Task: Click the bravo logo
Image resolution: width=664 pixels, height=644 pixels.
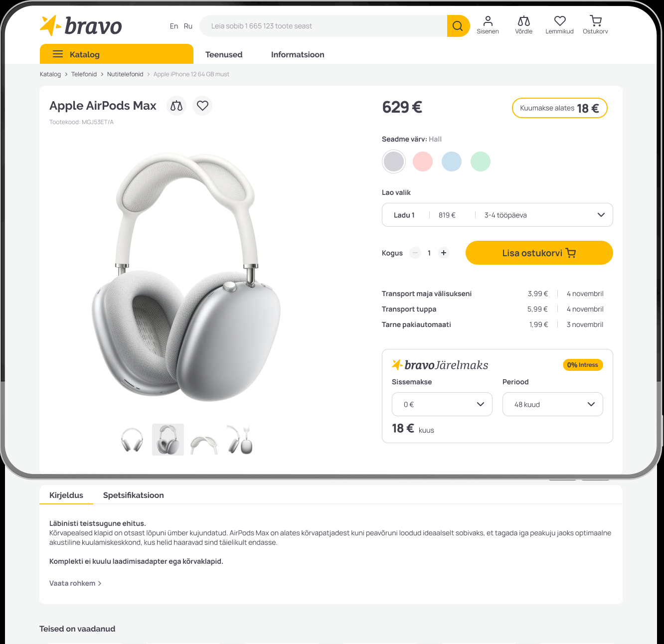Action: [x=81, y=26]
